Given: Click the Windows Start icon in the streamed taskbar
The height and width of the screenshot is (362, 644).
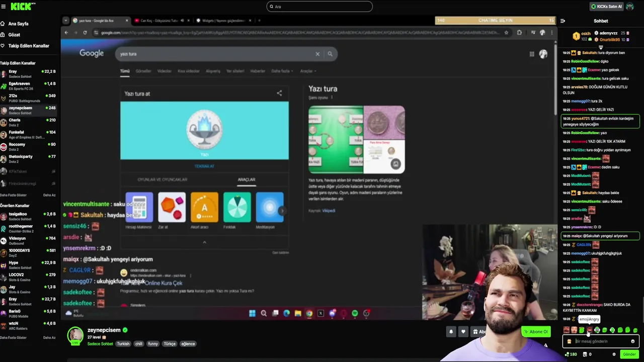Looking at the screenshot, I should pos(252,313).
